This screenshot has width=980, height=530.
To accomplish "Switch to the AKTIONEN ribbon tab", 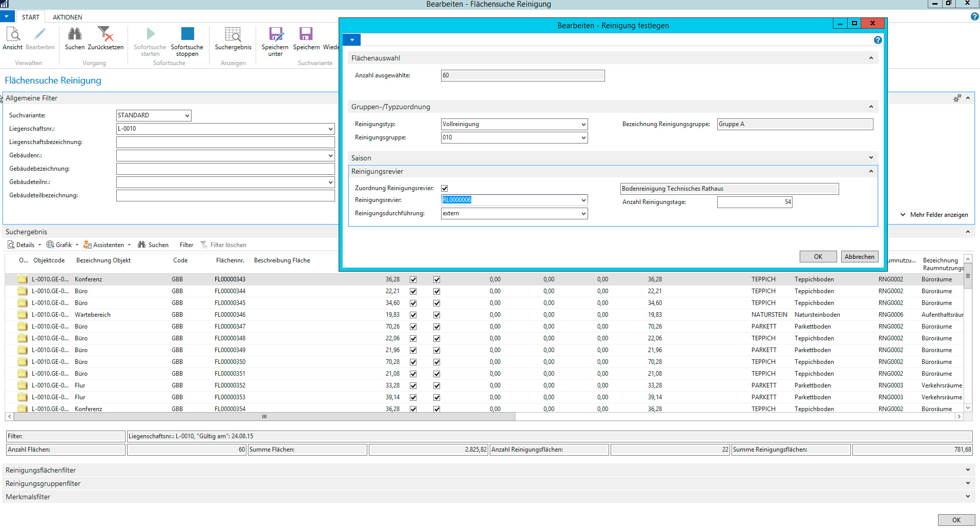I will click(x=68, y=17).
